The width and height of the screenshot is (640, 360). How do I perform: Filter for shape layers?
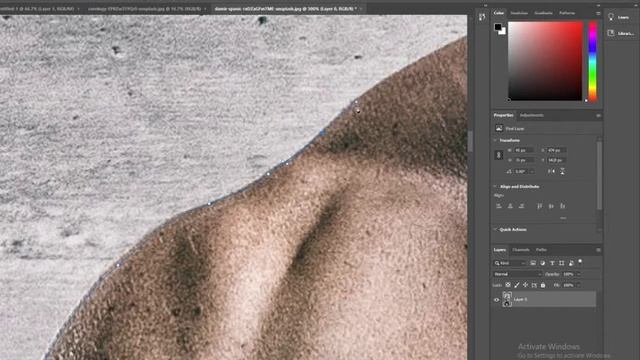coord(562,263)
